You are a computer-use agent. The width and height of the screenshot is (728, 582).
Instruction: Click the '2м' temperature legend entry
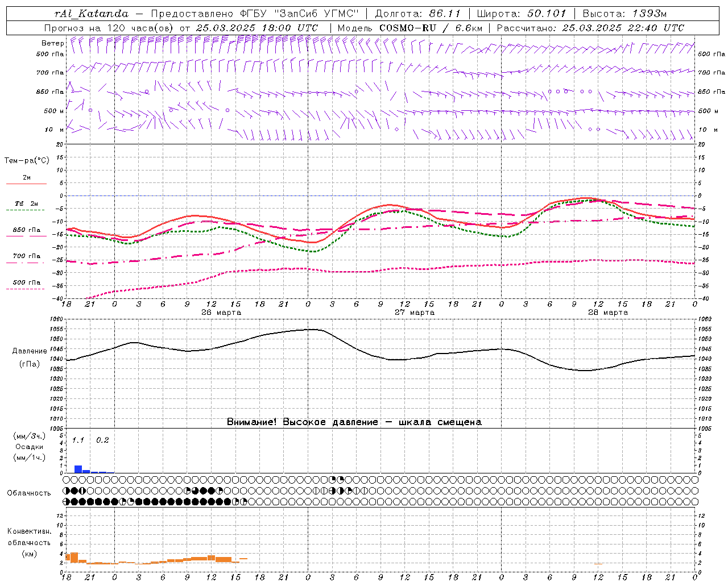tap(27, 178)
